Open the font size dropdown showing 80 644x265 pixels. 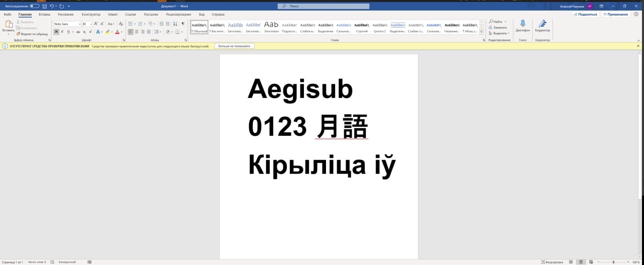(x=91, y=24)
